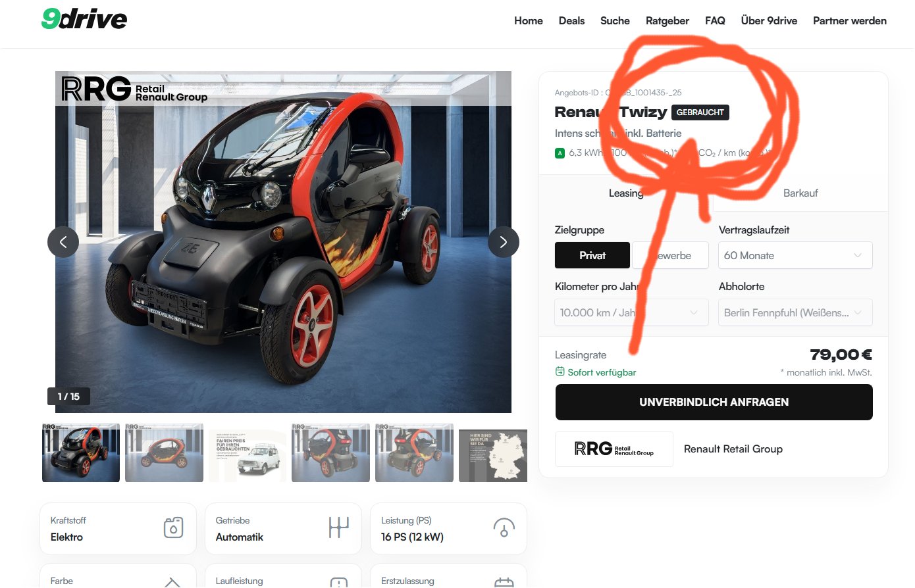Open the Deals page
This screenshot has width=915, height=588.
point(571,20)
